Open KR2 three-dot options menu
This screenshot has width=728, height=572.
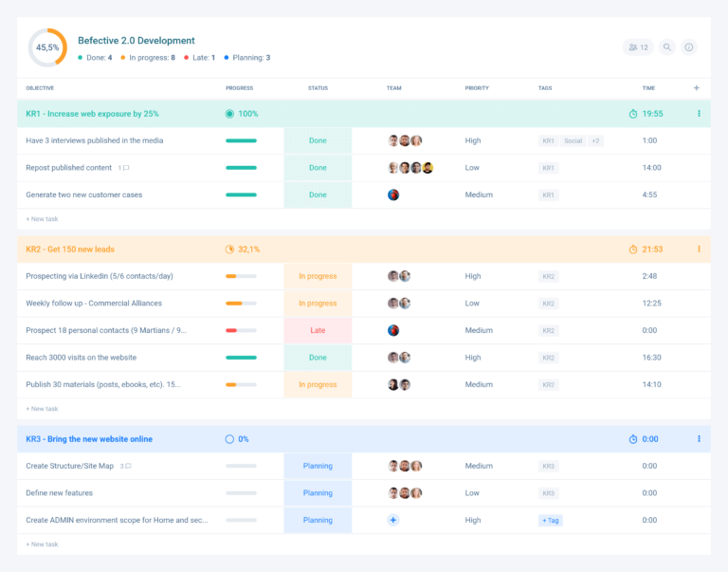tap(699, 249)
